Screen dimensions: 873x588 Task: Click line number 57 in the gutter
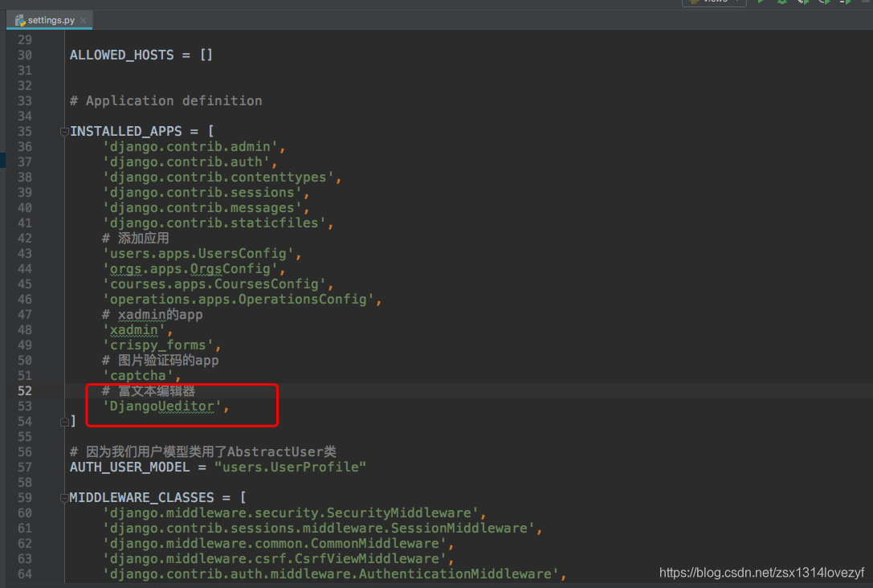tap(25, 468)
